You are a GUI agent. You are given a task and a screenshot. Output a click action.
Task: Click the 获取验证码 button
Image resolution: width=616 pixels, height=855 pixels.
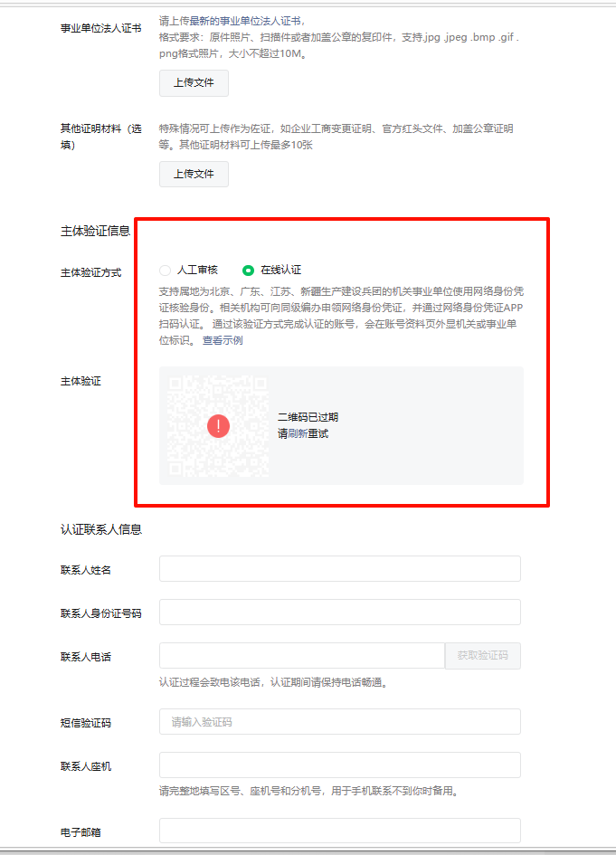coord(482,655)
